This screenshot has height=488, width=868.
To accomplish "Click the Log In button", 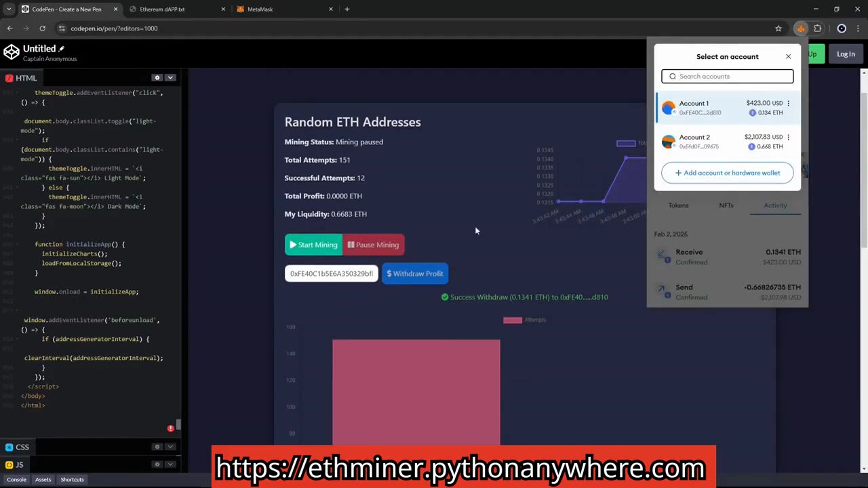I will [846, 54].
